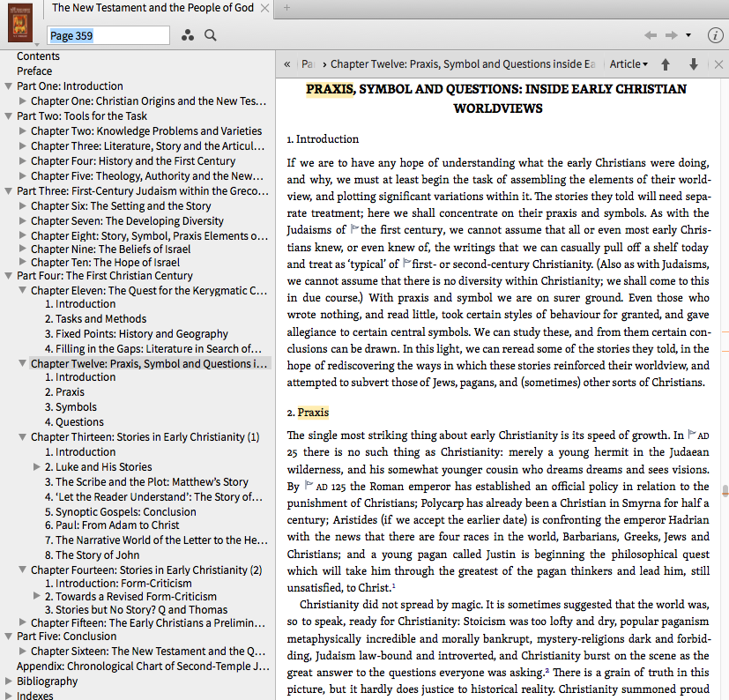The width and height of the screenshot is (729, 700).
Task: Open the resource information icon
Action: click(715, 35)
